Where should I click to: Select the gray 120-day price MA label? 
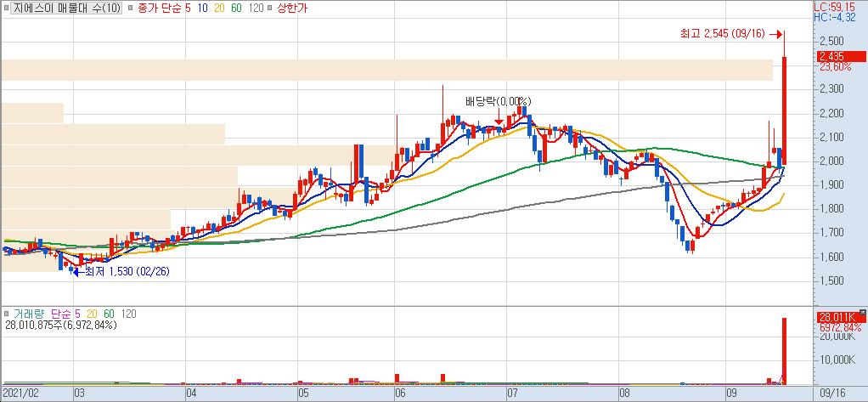256,8
